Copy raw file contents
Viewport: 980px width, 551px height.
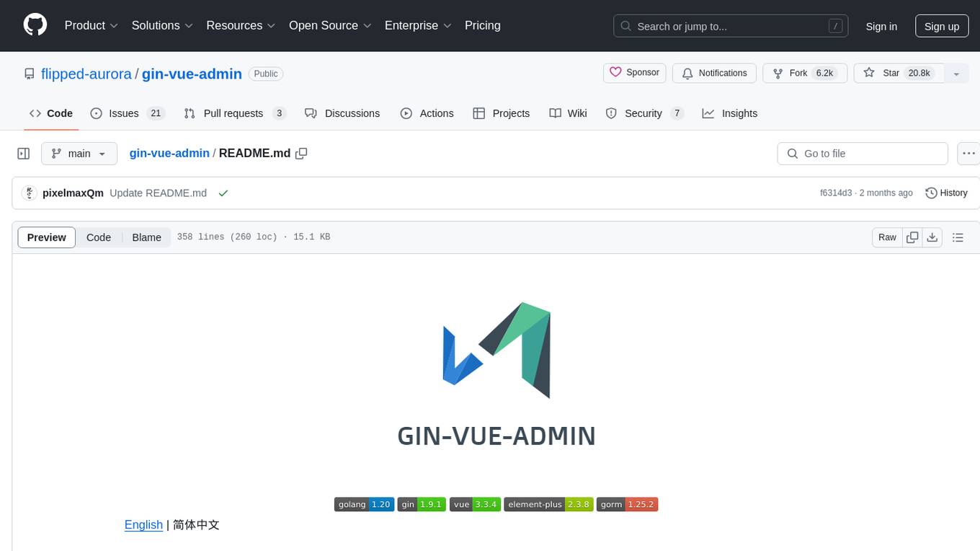(912, 237)
